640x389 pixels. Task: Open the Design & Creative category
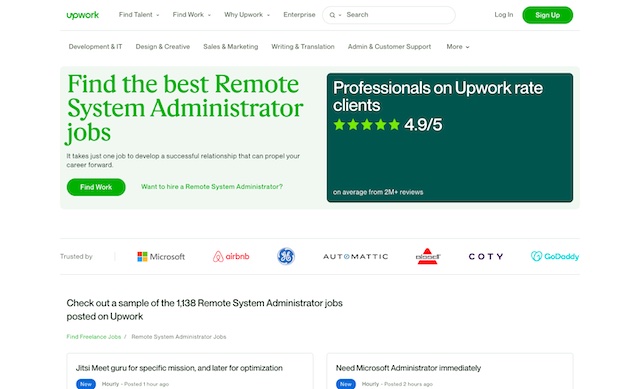(x=163, y=47)
